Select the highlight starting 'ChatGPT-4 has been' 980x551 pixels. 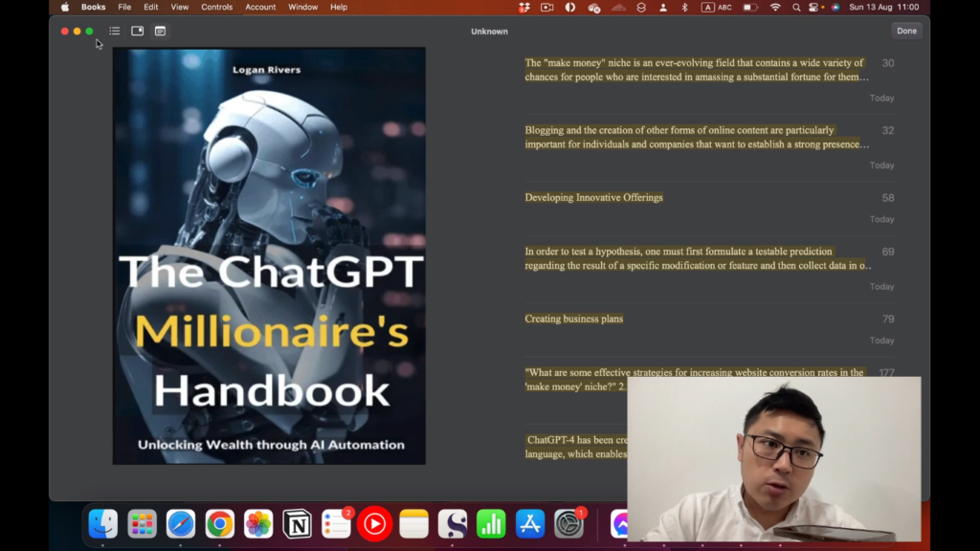(576, 447)
